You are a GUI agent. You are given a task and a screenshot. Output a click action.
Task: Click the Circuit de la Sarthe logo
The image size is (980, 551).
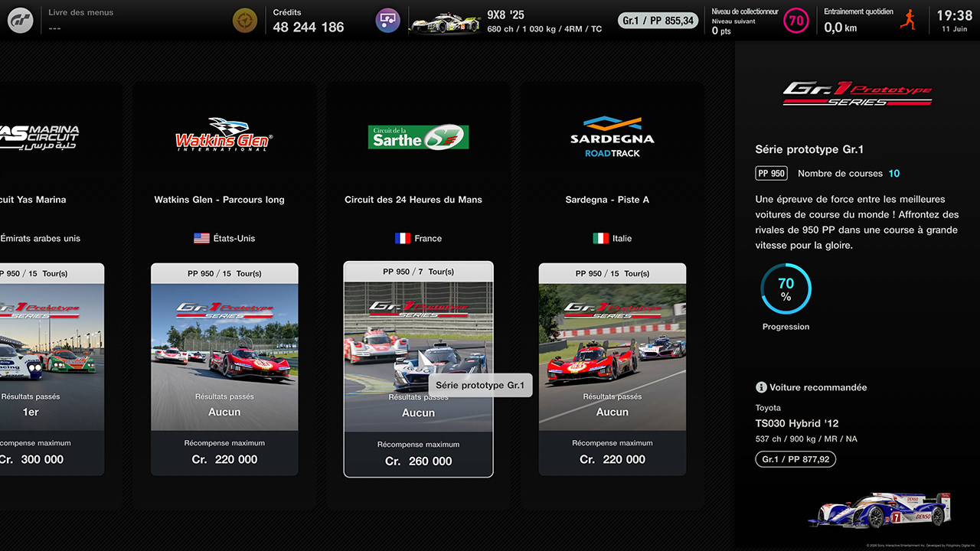pyautogui.click(x=418, y=137)
